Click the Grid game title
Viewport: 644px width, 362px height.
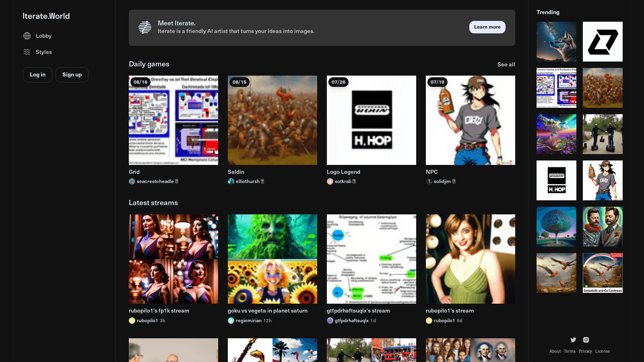tap(134, 172)
